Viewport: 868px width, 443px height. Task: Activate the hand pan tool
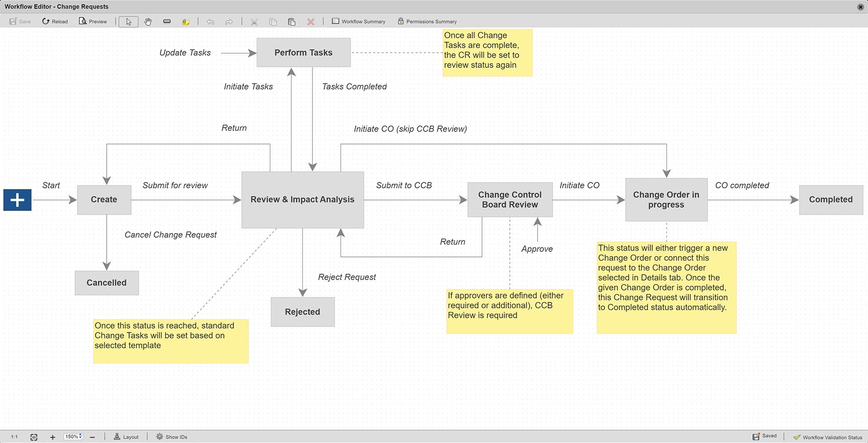click(x=148, y=22)
